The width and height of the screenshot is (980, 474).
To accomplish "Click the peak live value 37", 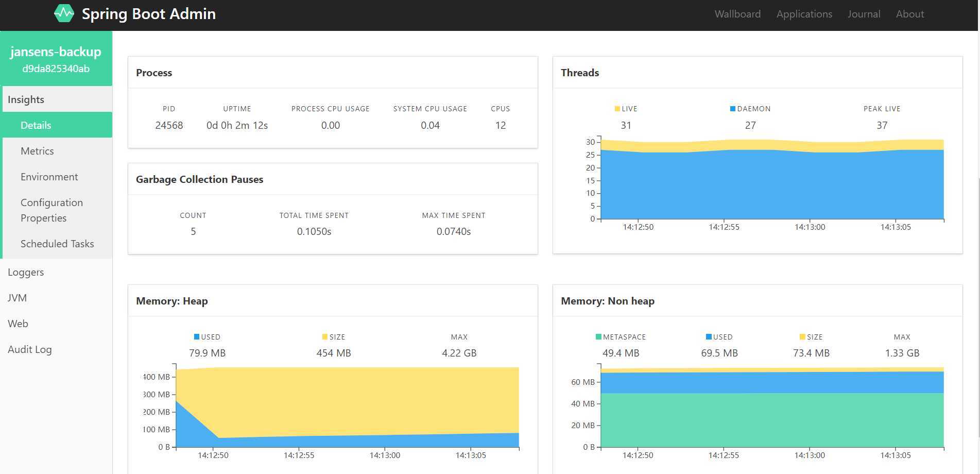I will coord(882,125).
